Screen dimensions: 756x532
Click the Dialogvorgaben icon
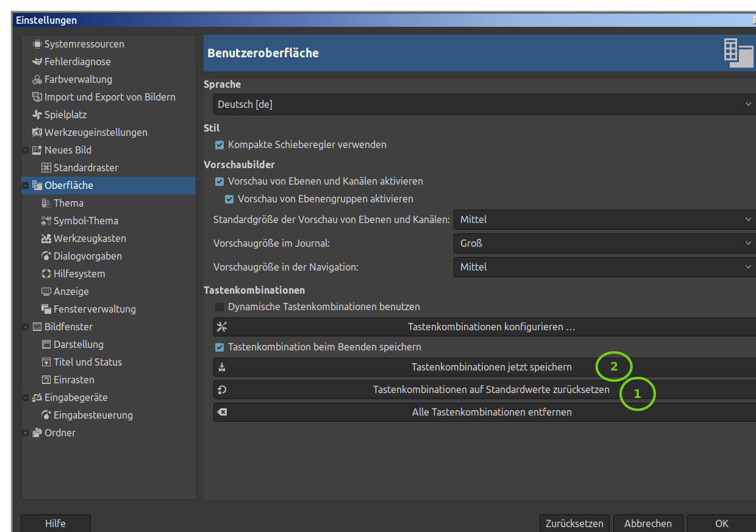46,257
